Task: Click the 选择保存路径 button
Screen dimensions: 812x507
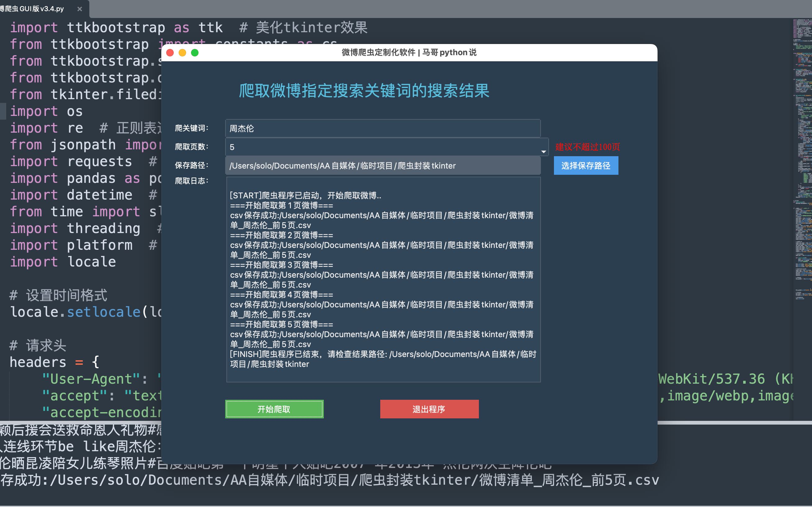Action: 586,166
